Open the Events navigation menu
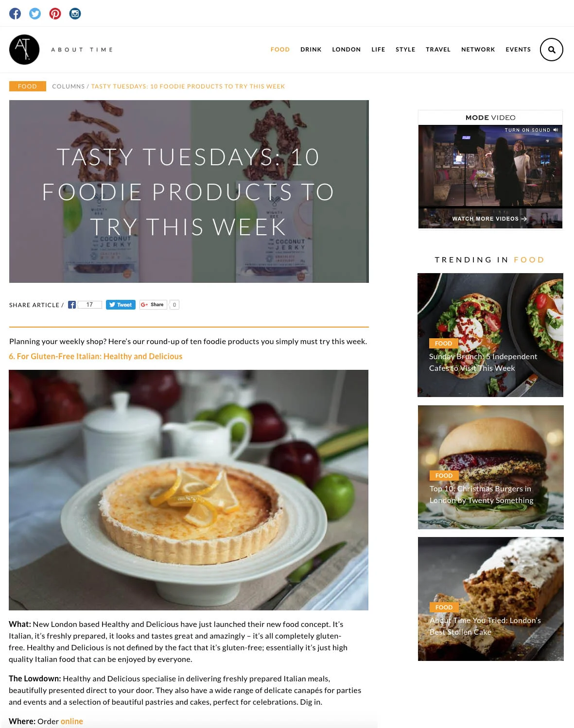The height and width of the screenshot is (728, 574). click(x=518, y=50)
